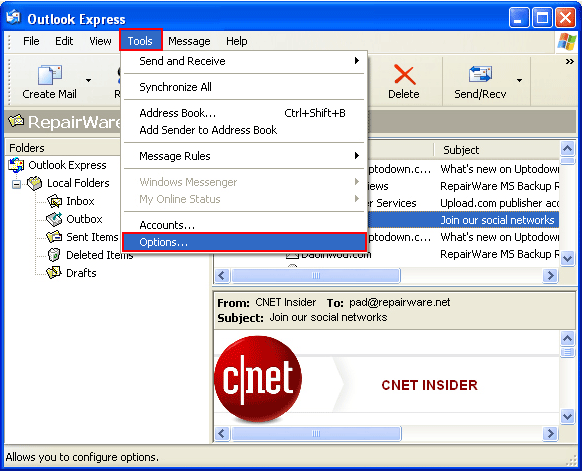Screen dimensions: 582x471
Task: Click the RepairWare banner envelope icon
Action: click(16, 121)
